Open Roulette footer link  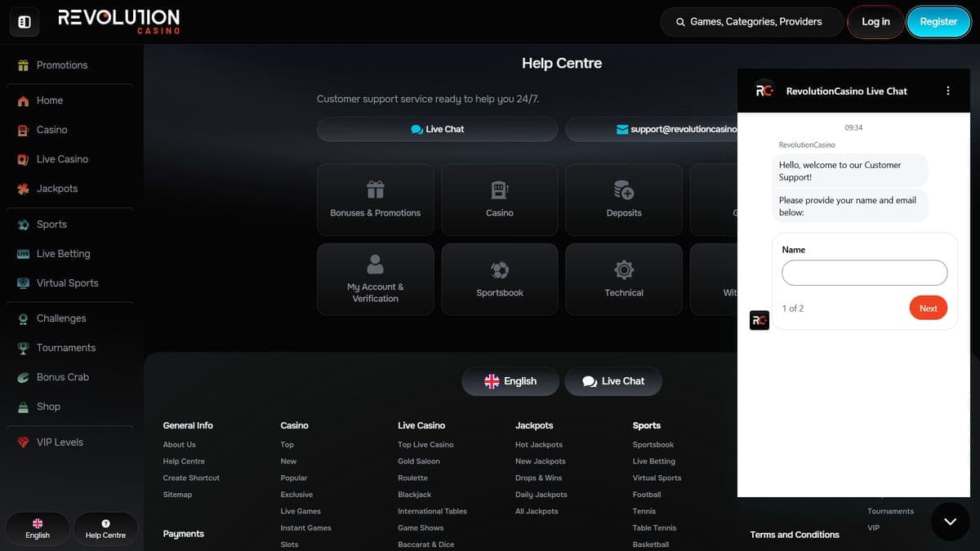(413, 478)
